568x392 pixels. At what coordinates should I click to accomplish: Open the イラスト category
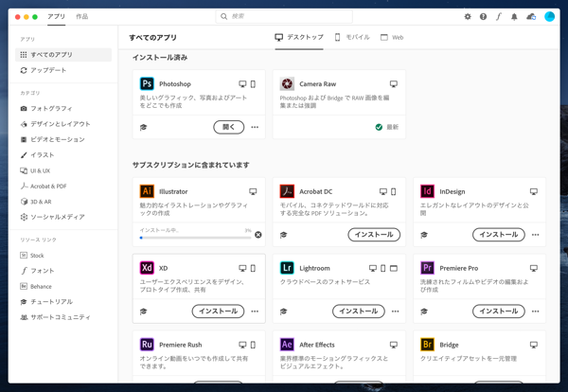(x=37, y=155)
